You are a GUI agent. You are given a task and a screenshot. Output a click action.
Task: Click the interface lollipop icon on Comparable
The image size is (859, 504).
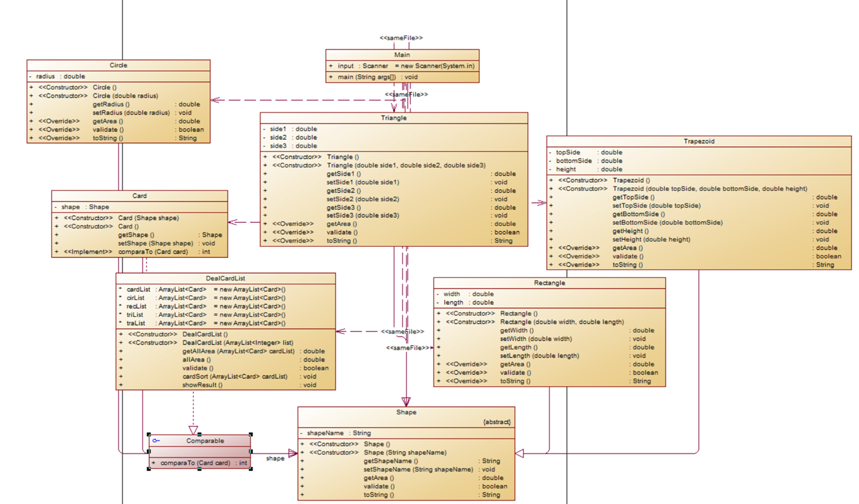click(156, 441)
